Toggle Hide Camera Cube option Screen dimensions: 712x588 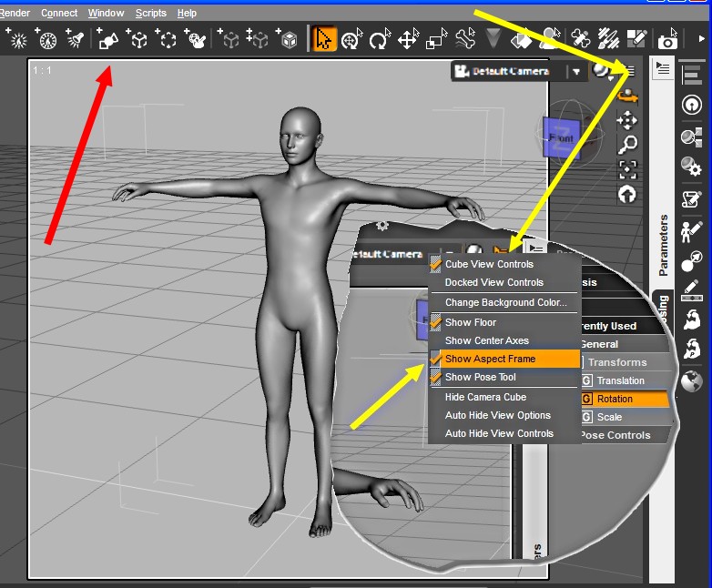[504, 397]
